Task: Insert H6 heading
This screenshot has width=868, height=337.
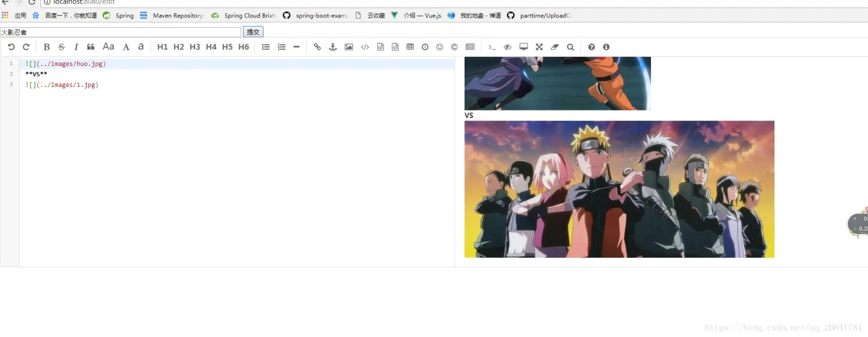Action: click(244, 47)
